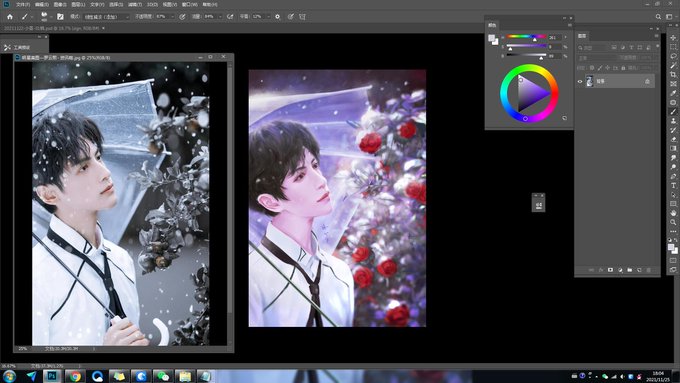Click the foreground color swatch in toolbar
680x383 pixels.
click(671, 246)
